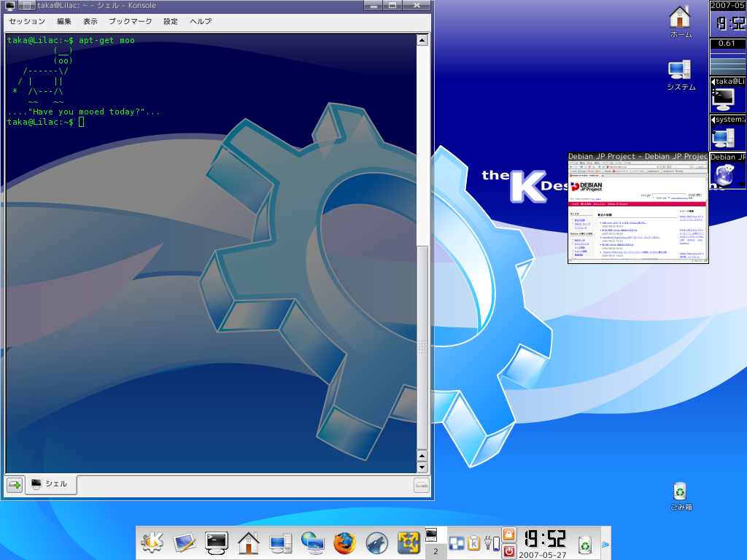
Task: Launch the yellow VMware-style icon in panel
Action: click(x=409, y=542)
